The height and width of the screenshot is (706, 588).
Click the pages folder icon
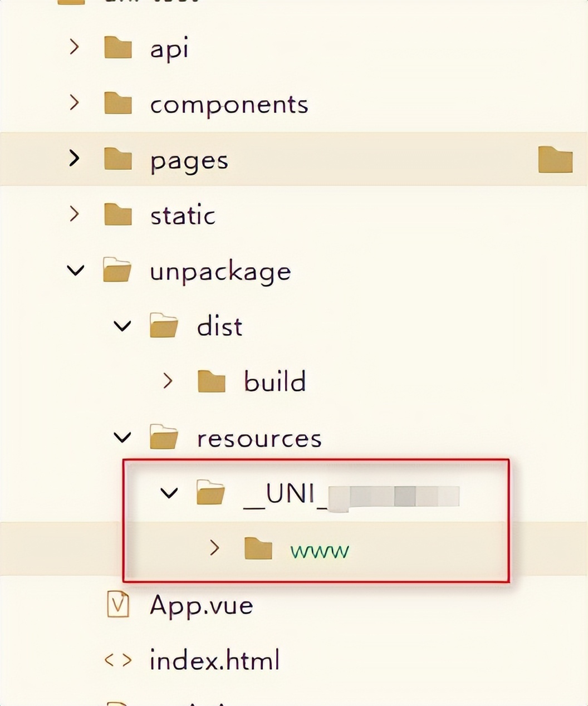(118, 159)
